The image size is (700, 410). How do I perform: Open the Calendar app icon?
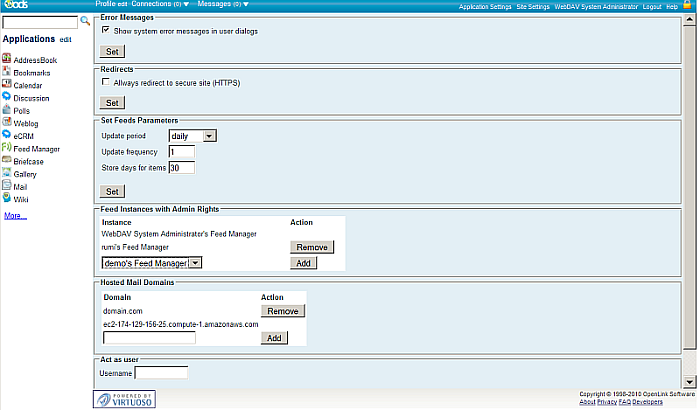click(x=7, y=85)
